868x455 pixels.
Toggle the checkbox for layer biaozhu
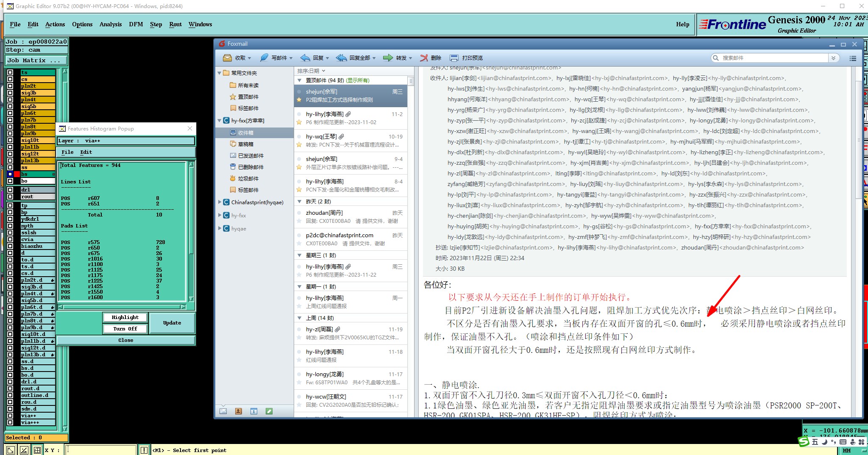point(10,246)
